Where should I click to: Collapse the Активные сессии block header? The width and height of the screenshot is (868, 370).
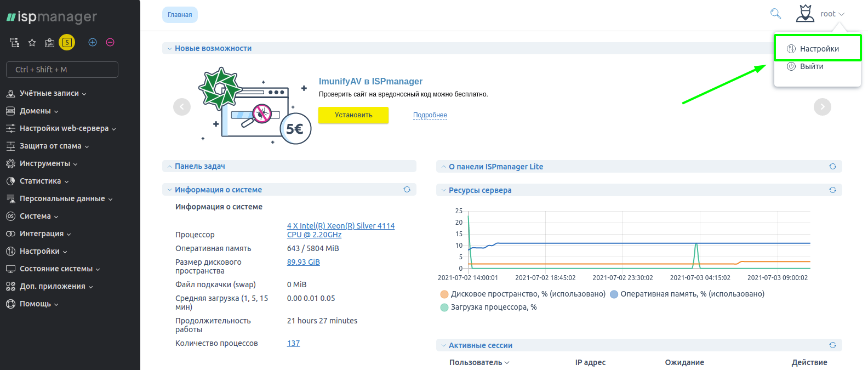[x=444, y=345]
